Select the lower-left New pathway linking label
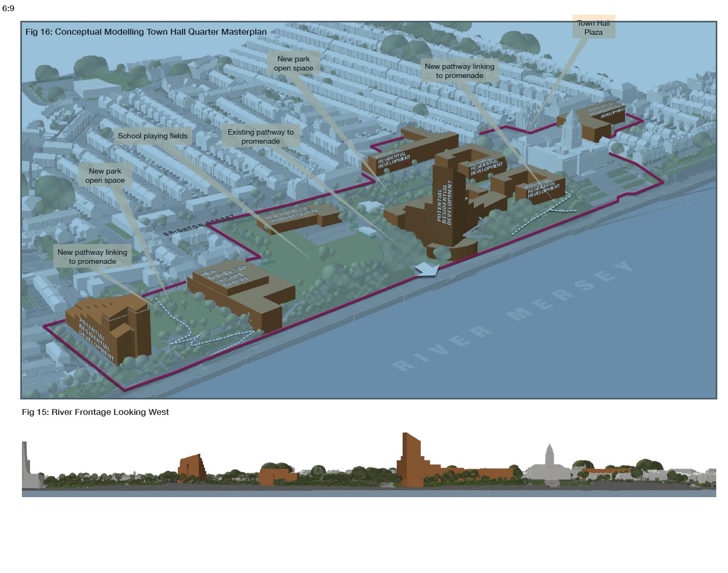 (92, 257)
